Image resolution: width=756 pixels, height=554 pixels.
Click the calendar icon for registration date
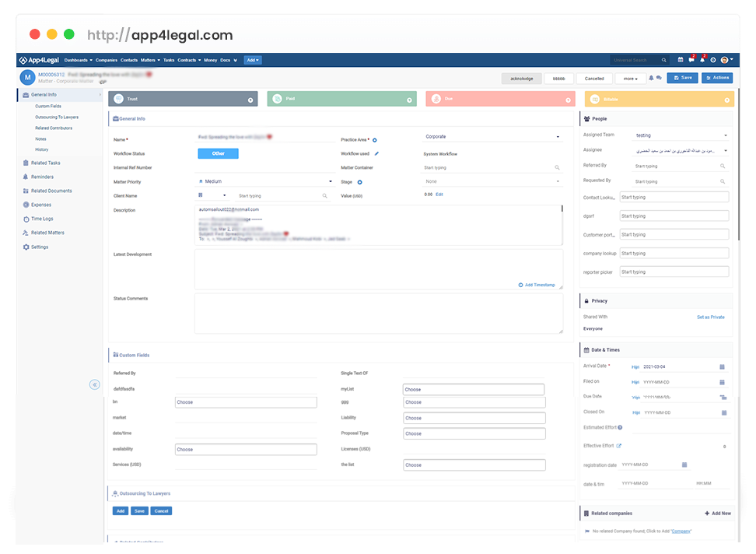point(684,465)
